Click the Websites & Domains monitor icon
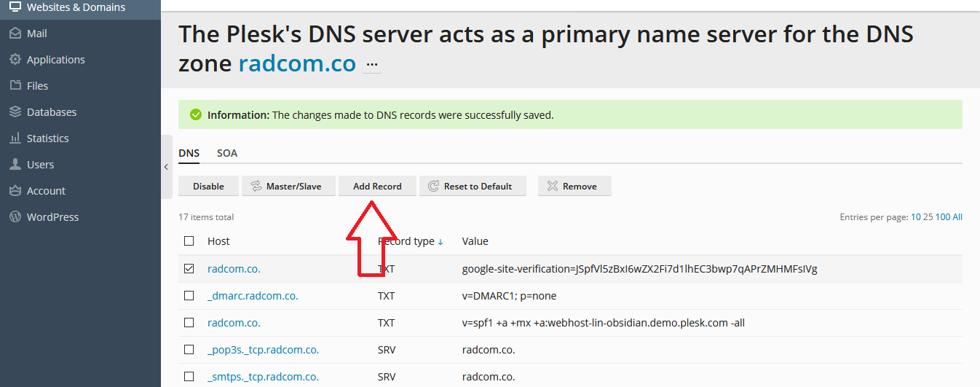The width and height of the screenshot is (980, 387). click(x=15, y=7)
